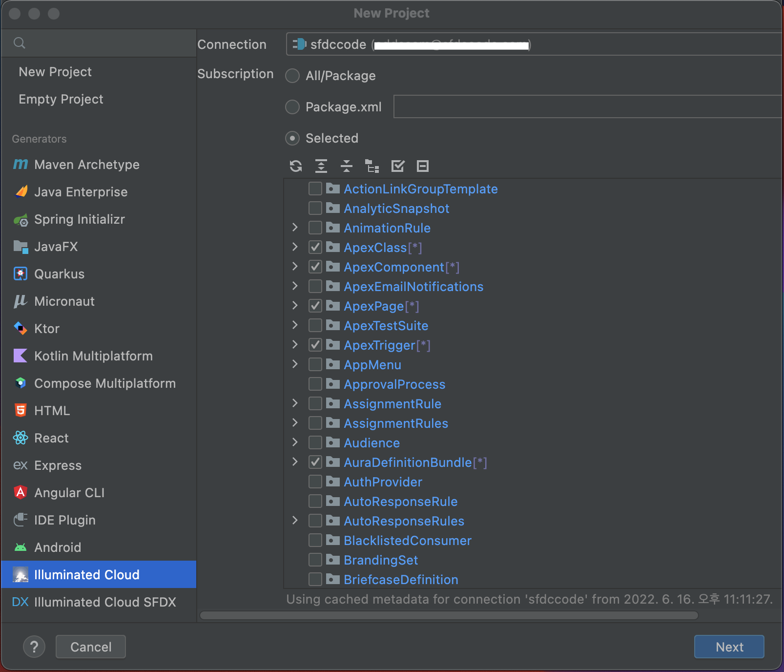Click the deselect all toolbar icon

[423, 166]
